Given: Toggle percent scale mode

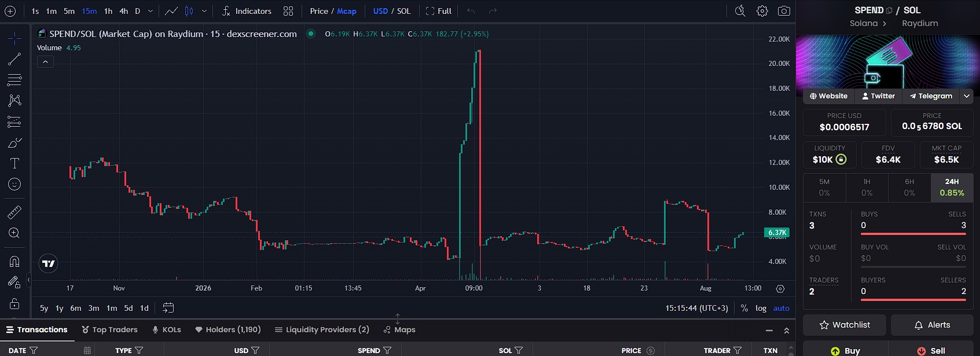Looking at the screenshot, I should point(744,308).
